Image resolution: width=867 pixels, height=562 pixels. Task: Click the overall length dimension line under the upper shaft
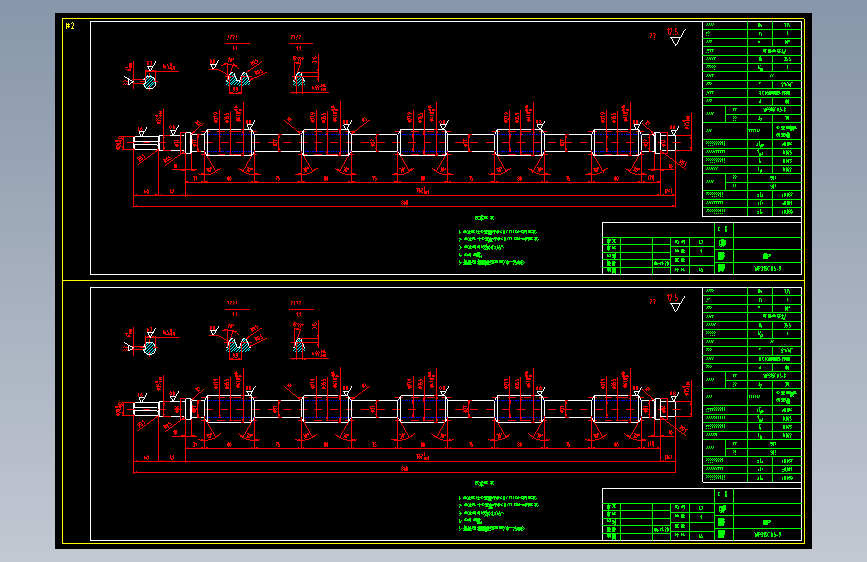[x=404, y=206]
